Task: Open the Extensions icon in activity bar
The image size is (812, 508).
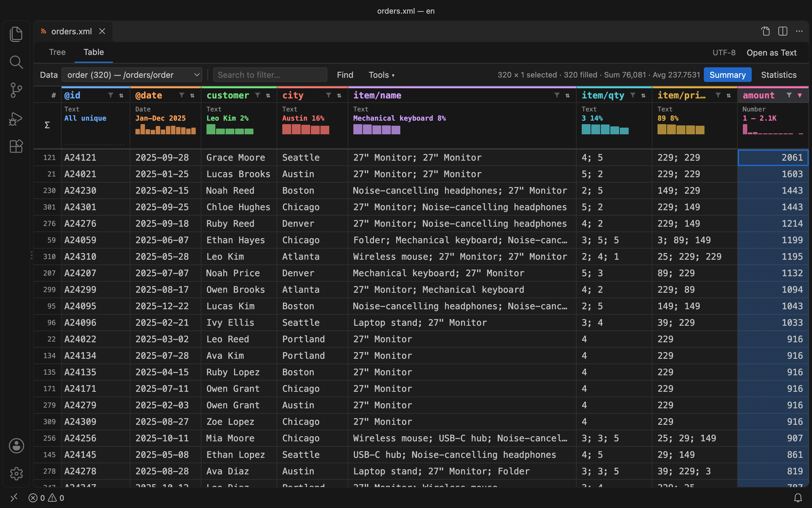Action: click(x=16, y=146)
